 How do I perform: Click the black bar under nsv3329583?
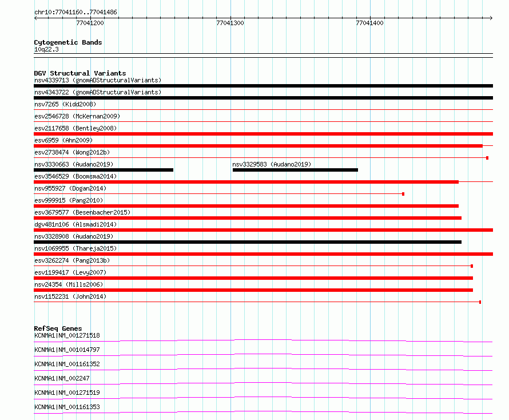tap(296, 170)
